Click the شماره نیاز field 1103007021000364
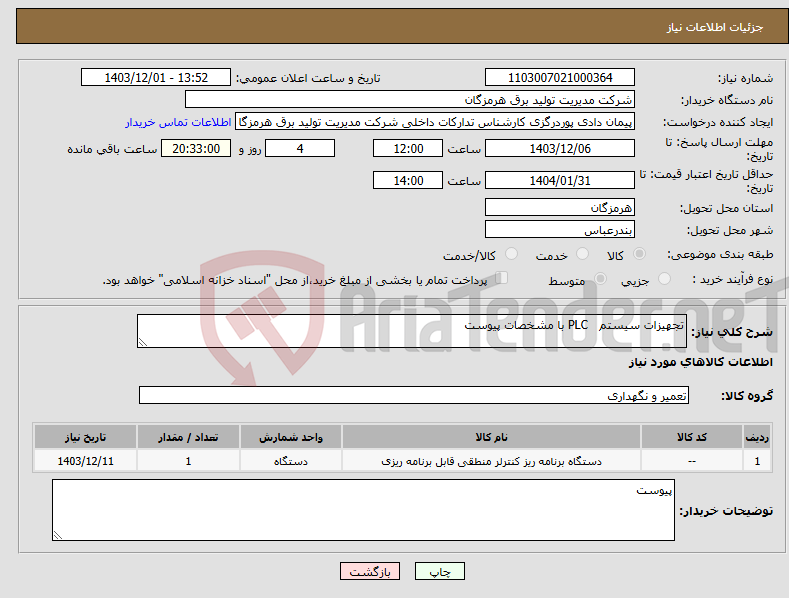Image resolution: width=789 pixels, height=598 pixels. pos(560,78)
